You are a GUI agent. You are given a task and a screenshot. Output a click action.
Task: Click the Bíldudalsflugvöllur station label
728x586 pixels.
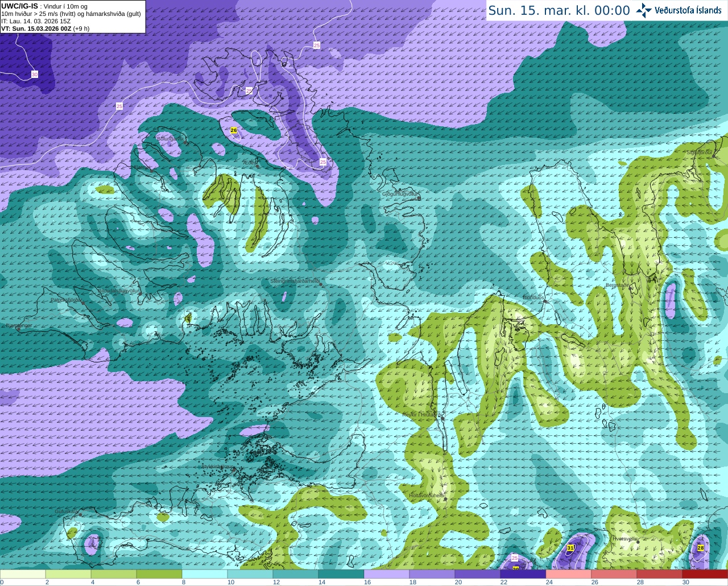click(x=118, y=290)
